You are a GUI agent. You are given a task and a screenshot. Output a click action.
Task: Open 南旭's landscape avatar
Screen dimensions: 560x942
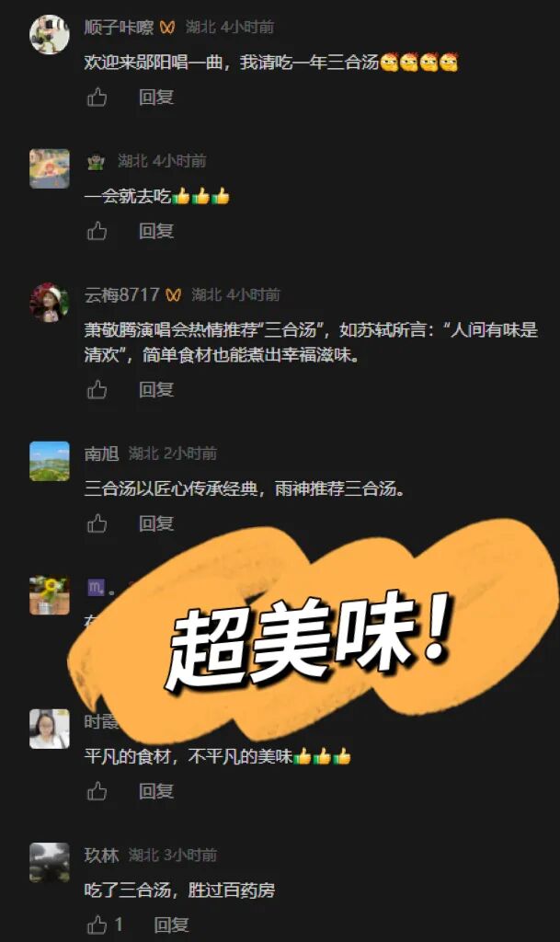coord(50,461)
